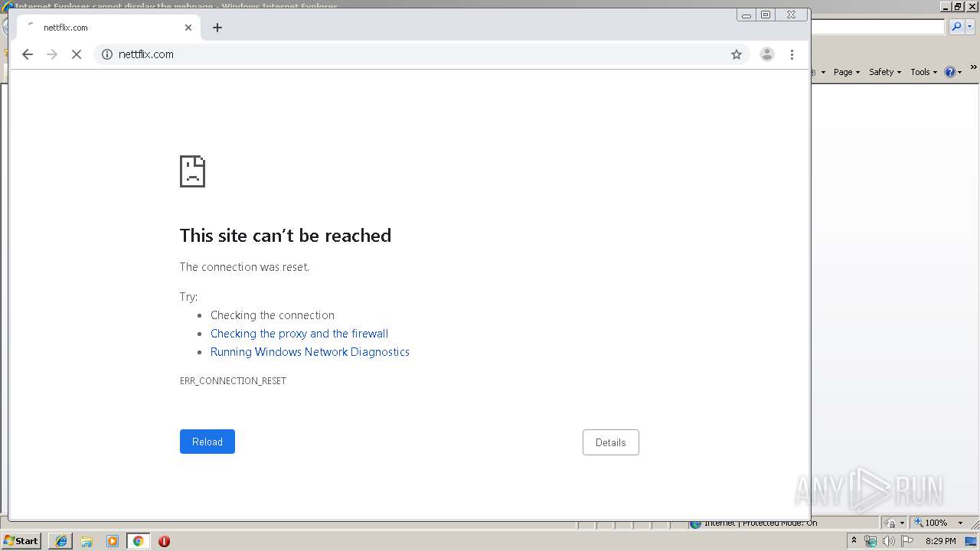Viewport: 980px width, 551px height.
Task: Click 'Checking the connection' suggestion text
Action: coord(273,315)
